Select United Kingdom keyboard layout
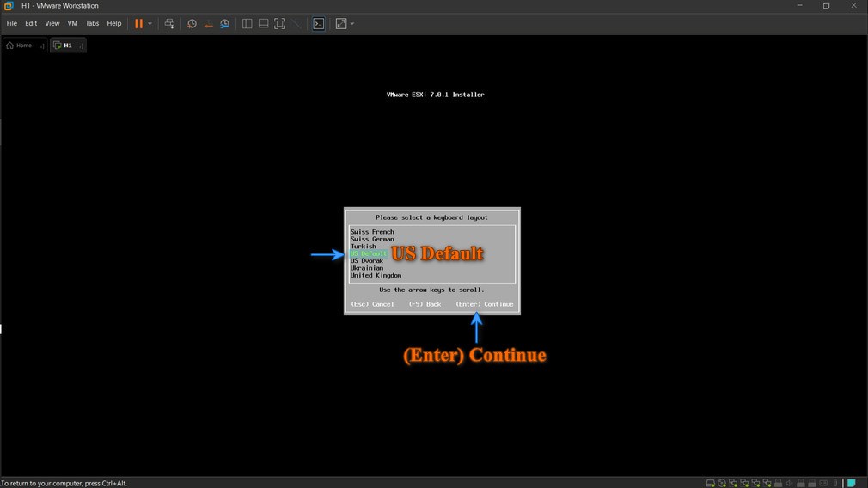 (376, 275)
